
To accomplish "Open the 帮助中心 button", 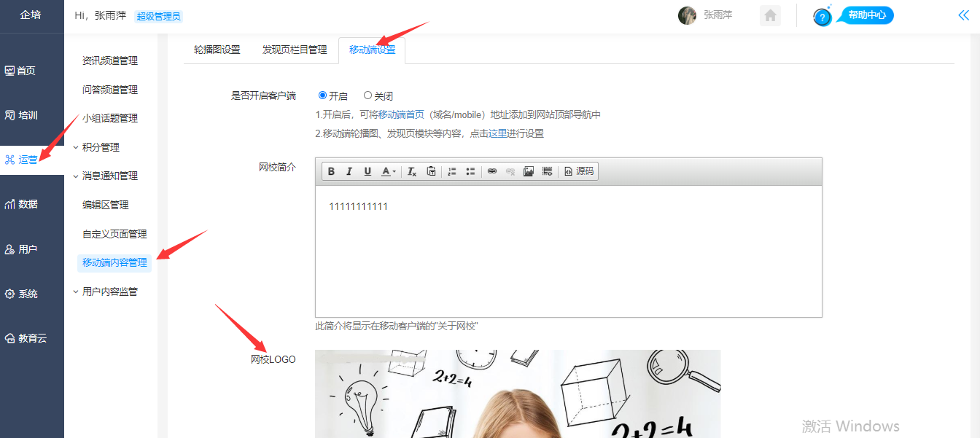I will coord(867,15).
